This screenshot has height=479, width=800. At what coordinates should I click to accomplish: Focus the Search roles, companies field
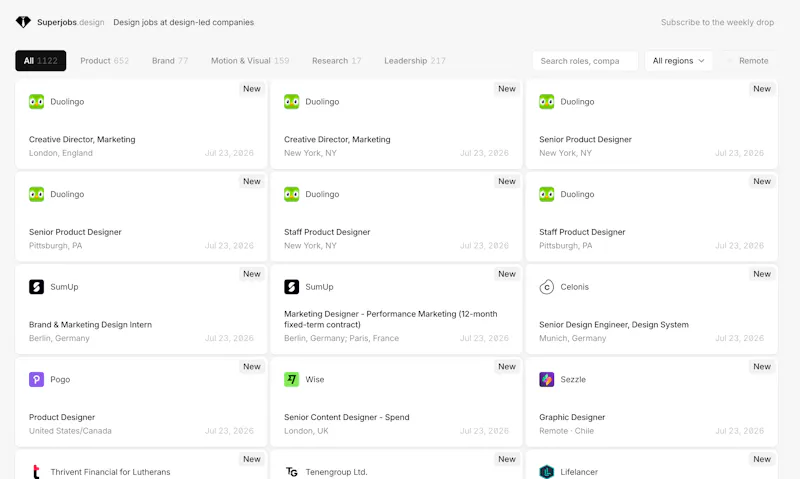[585, 61]
